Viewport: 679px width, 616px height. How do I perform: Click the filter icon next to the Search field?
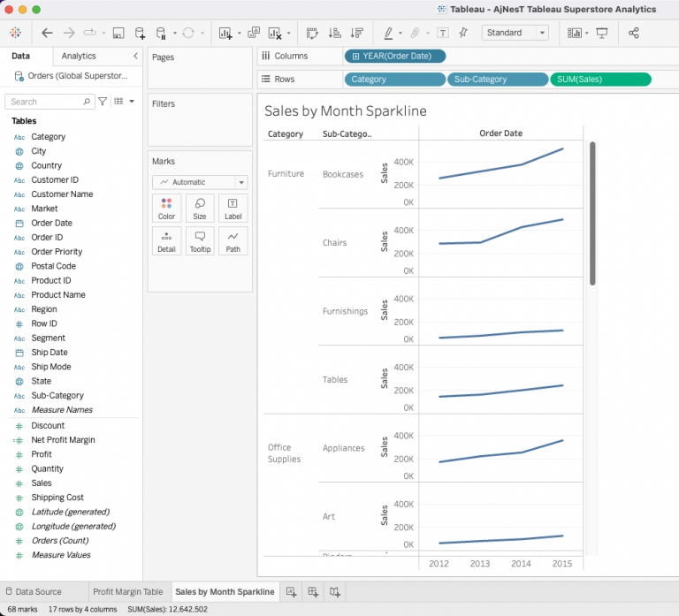point(103,102)
